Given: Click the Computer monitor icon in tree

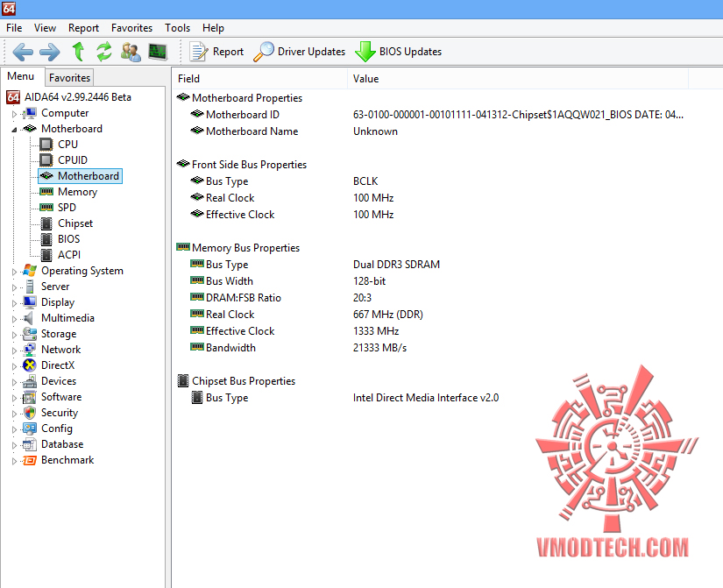Looking at the screenshot, I should click(x=30, y=113).
